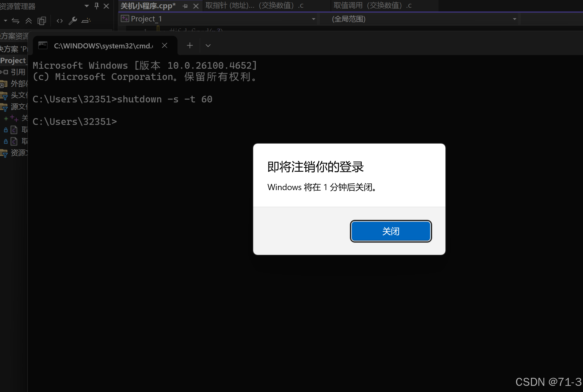Click the show all files icon
The height and width of the screenshot is (392, 583).
coord(42,21)
